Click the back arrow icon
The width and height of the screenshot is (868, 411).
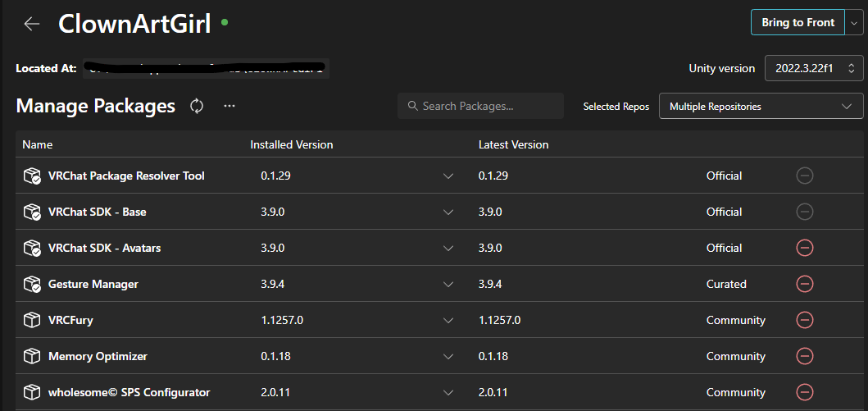[32, 24]
